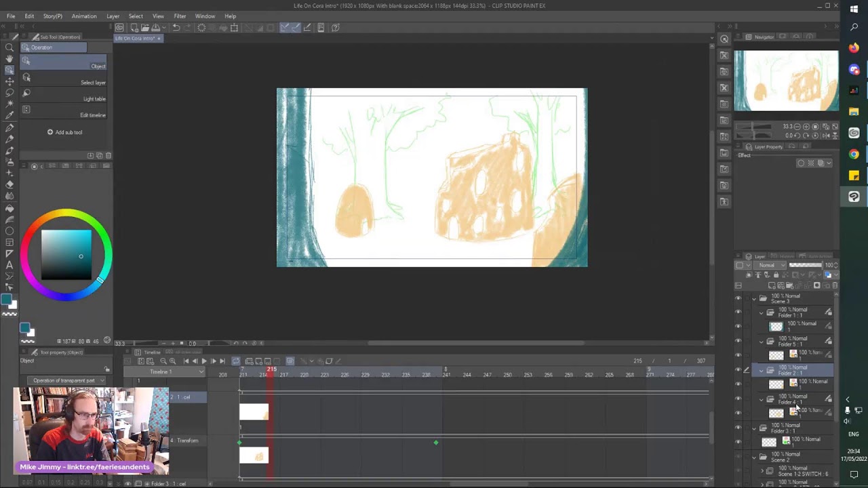Click the Undo arrow in command bar
868x488 pixels.
tap(176, 28)
